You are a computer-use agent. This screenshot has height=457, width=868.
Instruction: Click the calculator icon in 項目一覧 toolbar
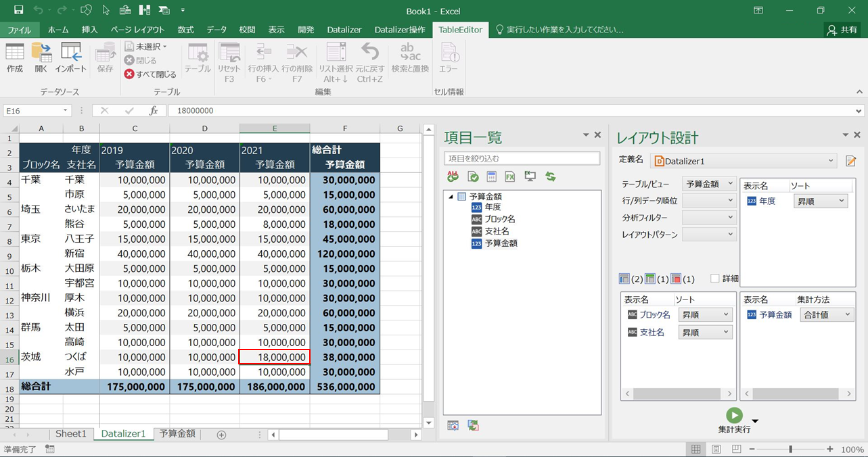coord(492,176)
